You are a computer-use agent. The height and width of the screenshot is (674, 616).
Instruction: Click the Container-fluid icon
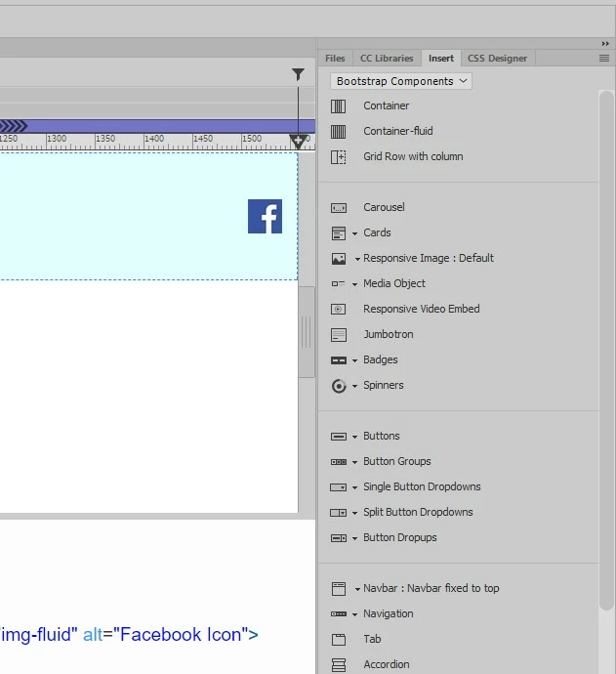coord(338,132)
